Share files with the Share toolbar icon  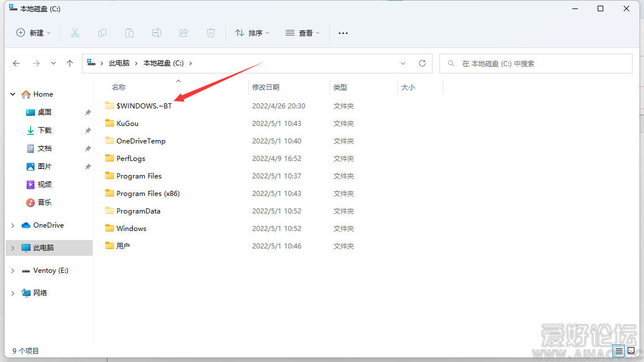pyautogui.click(x=183, y=33)
